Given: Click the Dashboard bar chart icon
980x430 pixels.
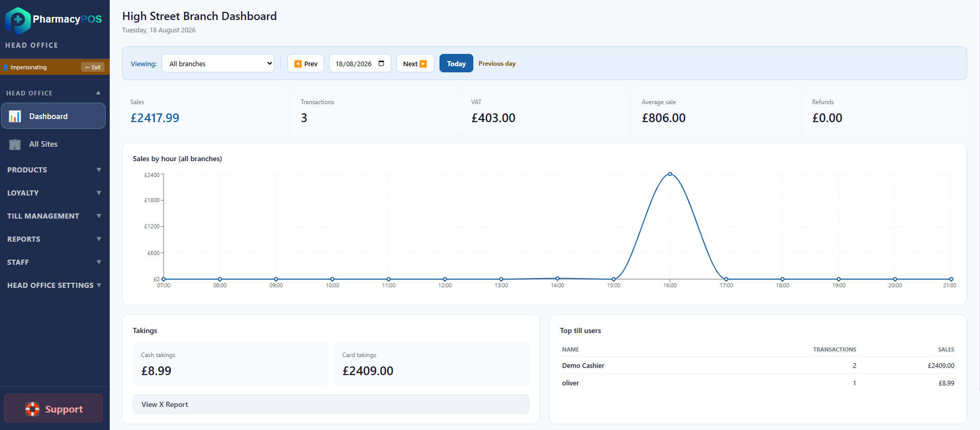Looking at the screenshot, I should tap(15, 116).
